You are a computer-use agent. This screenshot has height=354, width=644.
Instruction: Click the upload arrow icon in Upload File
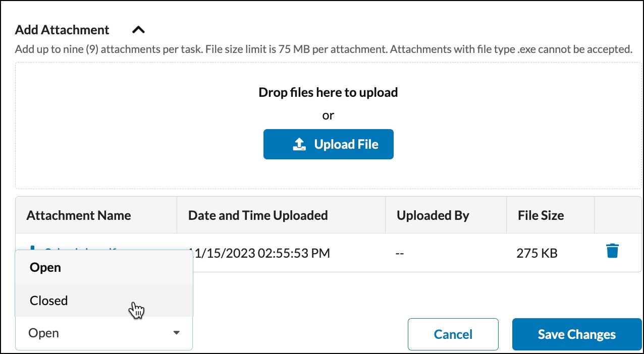pyautogui.click(x=299, y=145)
